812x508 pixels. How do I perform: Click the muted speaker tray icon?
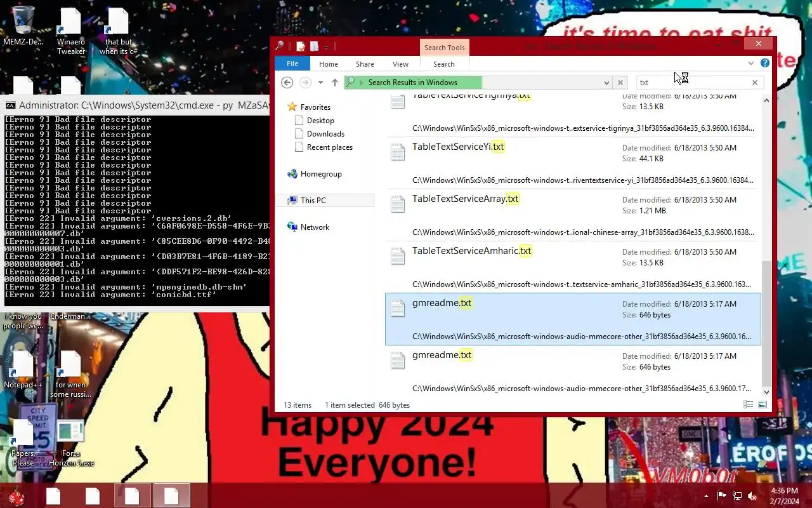(x=752, y=497)
